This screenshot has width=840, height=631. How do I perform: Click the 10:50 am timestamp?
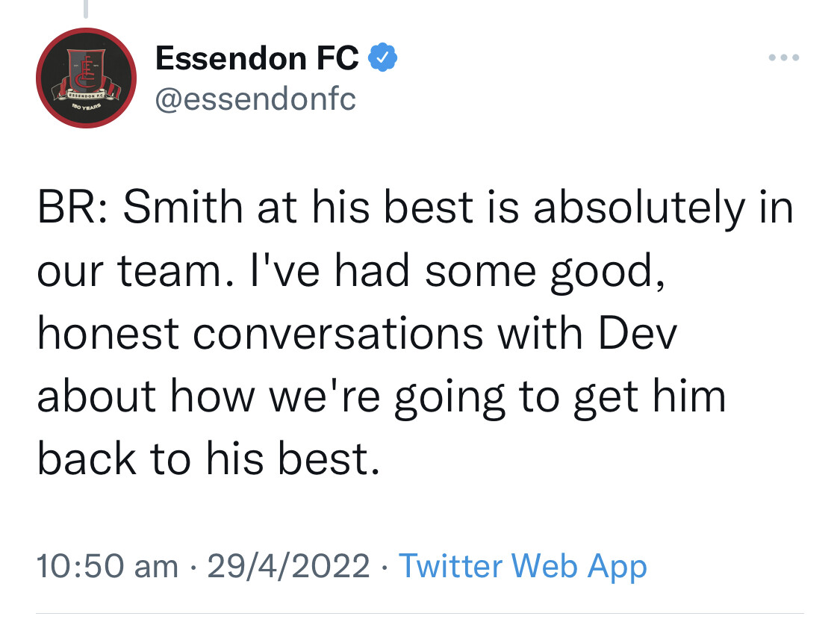pos(107,566)
